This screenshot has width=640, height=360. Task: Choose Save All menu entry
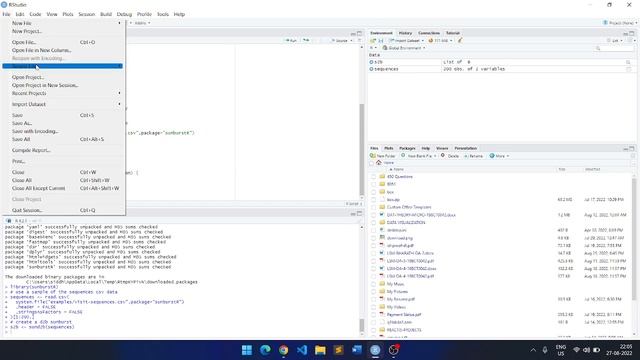(21, 139)
